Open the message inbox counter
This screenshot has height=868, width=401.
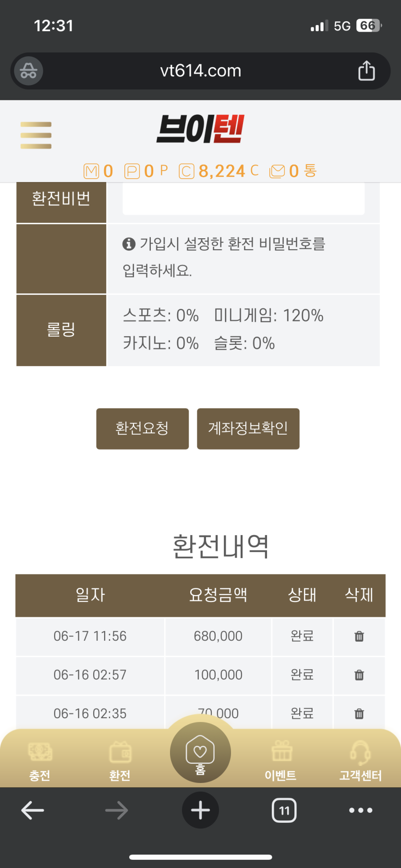pyautogui.click(x=293, y=171)
